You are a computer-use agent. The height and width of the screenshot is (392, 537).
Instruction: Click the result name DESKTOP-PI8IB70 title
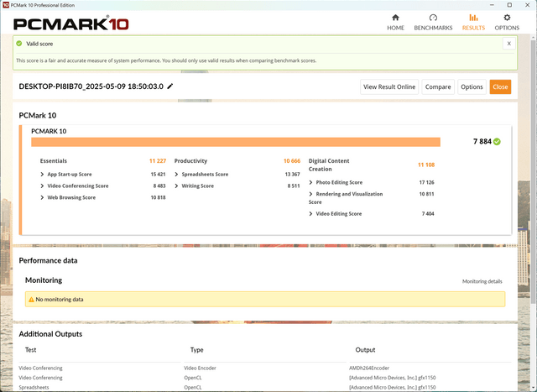point(91,86)
